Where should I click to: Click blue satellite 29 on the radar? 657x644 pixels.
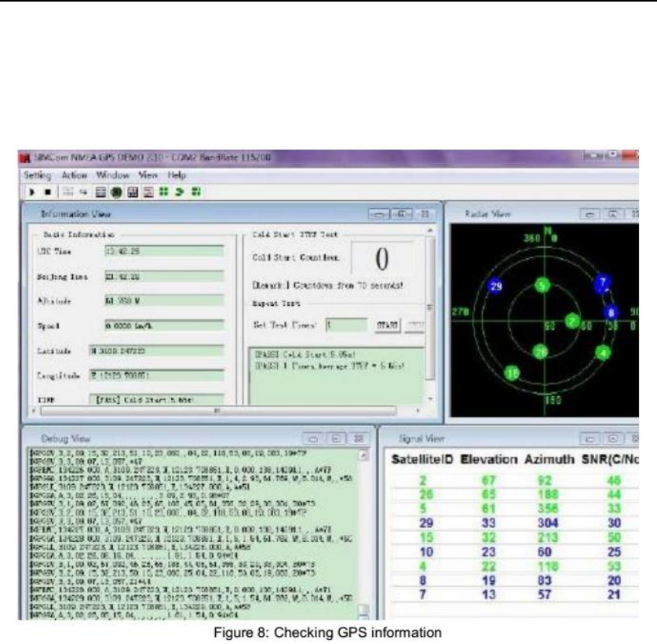[x=495, y=286]
